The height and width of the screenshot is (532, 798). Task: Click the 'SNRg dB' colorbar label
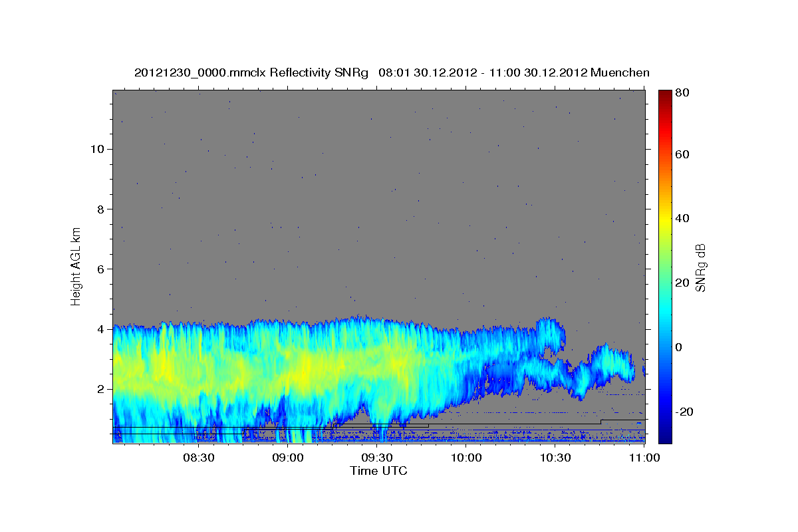pos(700,267)
